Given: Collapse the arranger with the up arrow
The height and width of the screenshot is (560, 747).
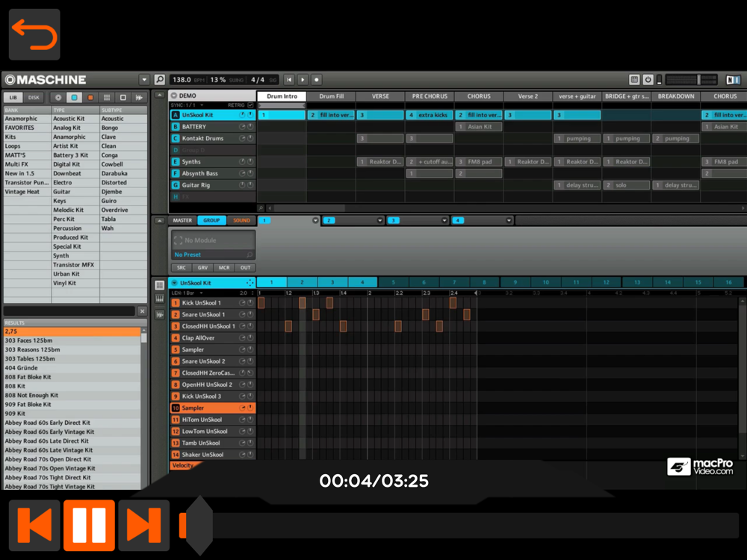Looking at the screenshot, I should point(160,96).
